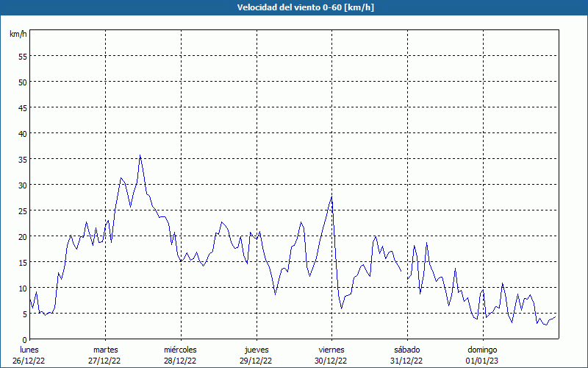Click the 55 value on the vertical axis
The height and width of the screenshot is (368, 588).
coord(23,56)
